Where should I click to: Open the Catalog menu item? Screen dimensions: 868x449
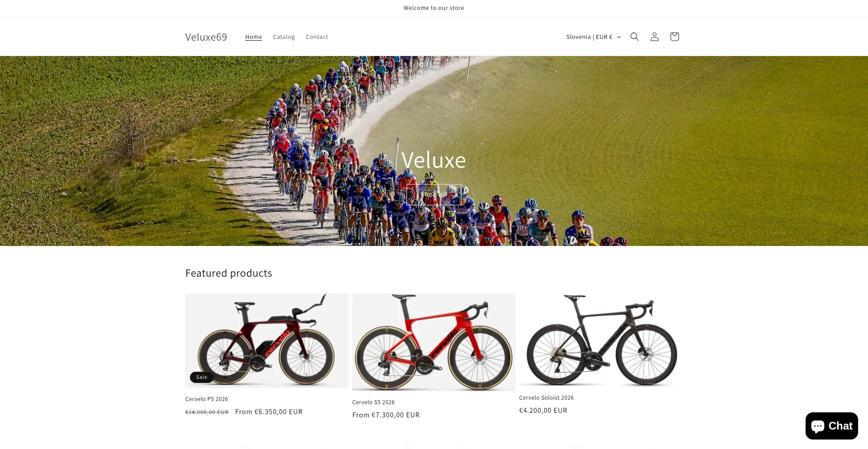284,37
